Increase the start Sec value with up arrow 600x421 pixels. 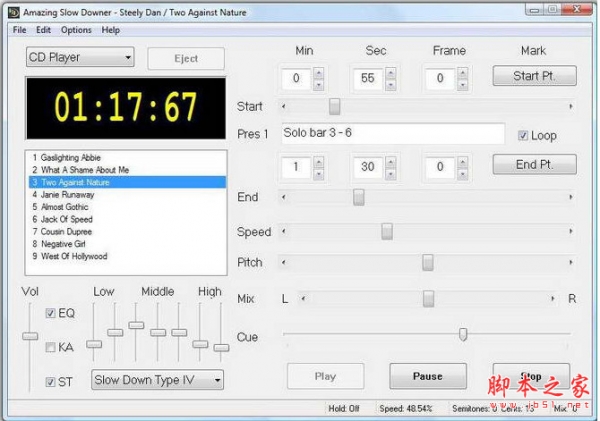pyautogui.click(x=391, y=72)
